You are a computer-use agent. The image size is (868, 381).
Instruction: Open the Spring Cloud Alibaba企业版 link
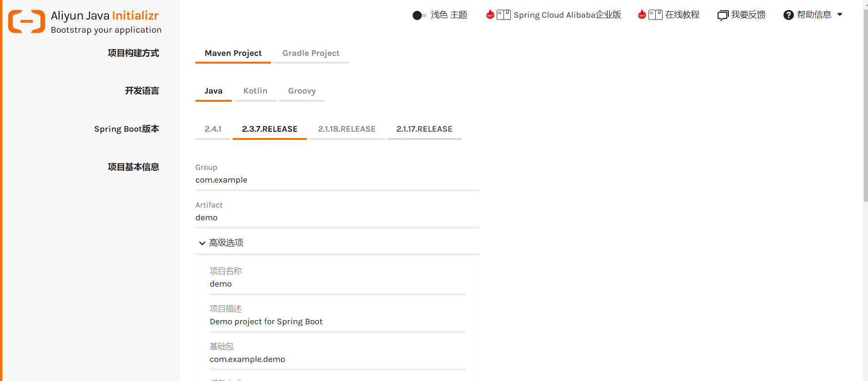point(567,15)
